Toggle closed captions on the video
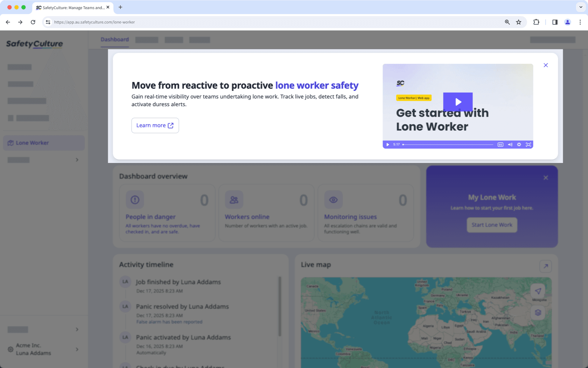 [x=500, y=144]
